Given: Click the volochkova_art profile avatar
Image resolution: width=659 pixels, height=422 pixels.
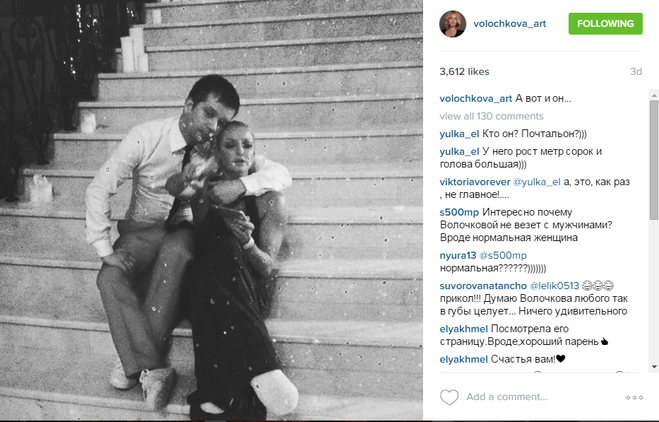Looking at the screenshot, I should 453,24.
